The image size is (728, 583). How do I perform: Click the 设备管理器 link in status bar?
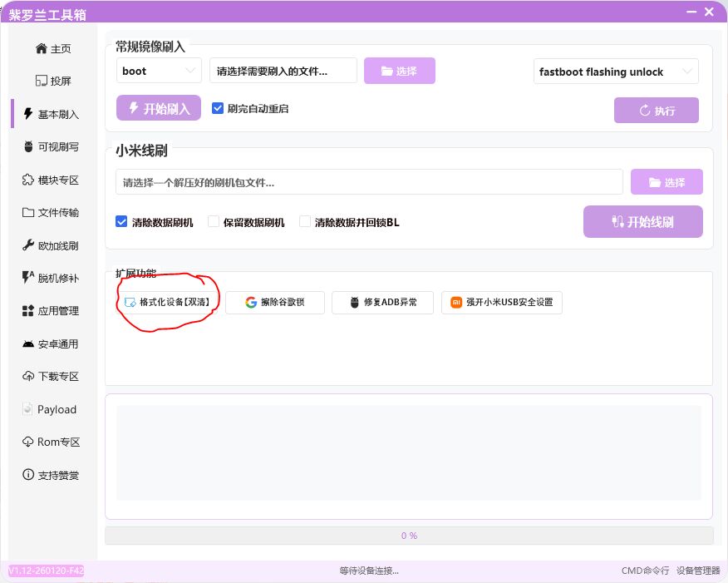tap(697, 571)
